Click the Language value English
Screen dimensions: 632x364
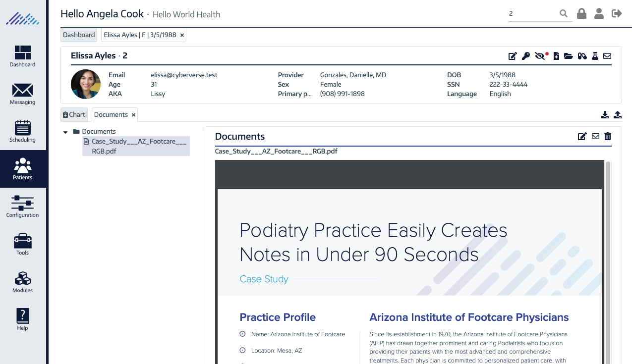click(500, 94)
